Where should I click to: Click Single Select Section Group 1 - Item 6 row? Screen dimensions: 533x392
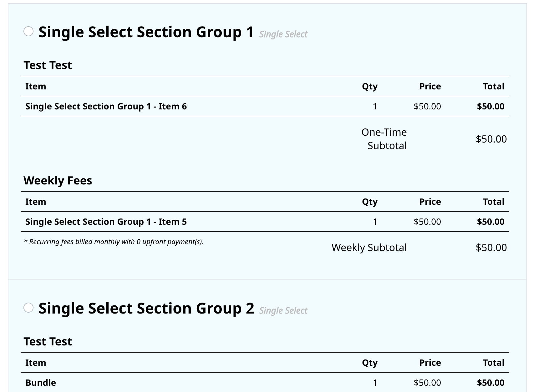[x=265, y=106]
